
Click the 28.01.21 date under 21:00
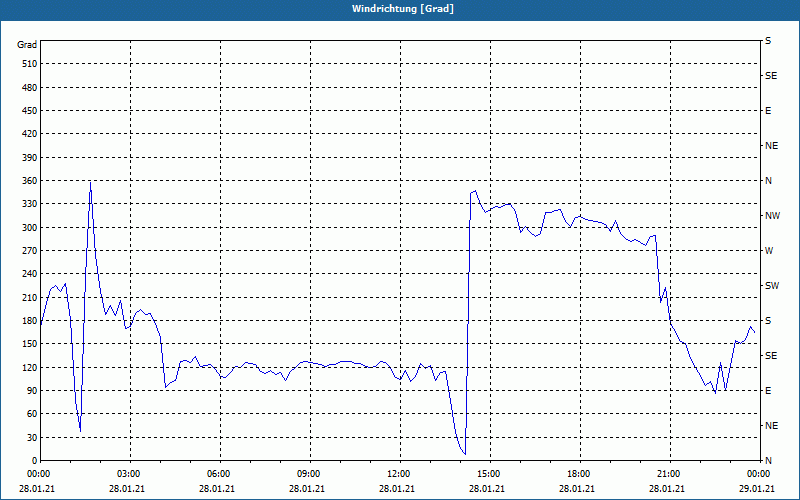(667, 489)
